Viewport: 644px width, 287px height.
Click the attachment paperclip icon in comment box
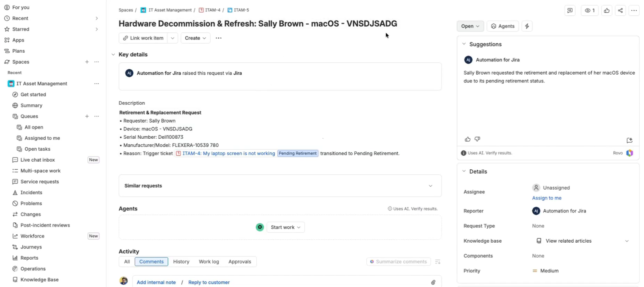[433, 282]
